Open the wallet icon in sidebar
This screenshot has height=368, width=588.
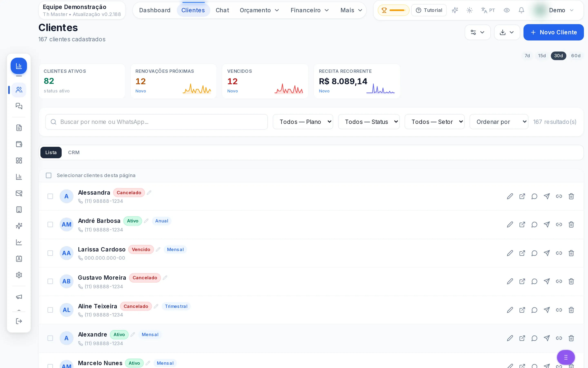(x=19, y=144)
